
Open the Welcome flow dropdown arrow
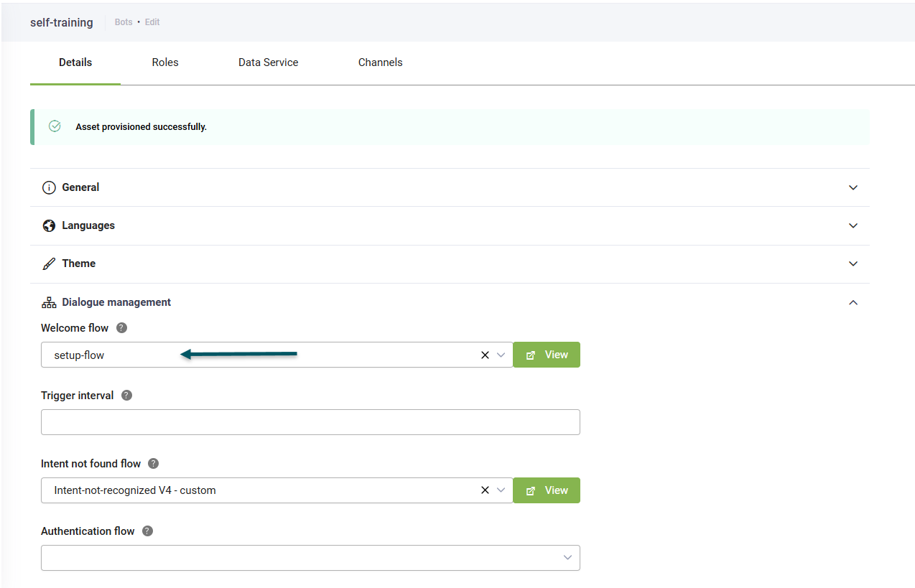click(x=501, y=355)
